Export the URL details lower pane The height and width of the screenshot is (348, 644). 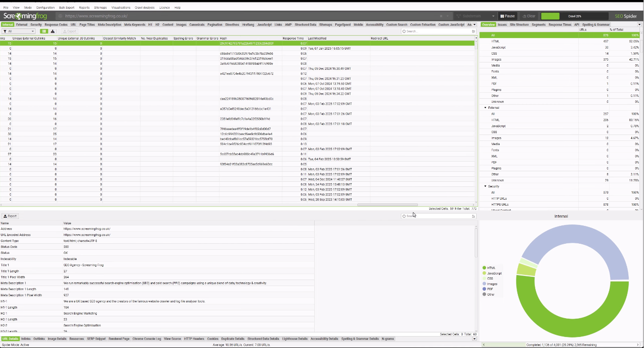pyautogui.click(x=10, y=216)
